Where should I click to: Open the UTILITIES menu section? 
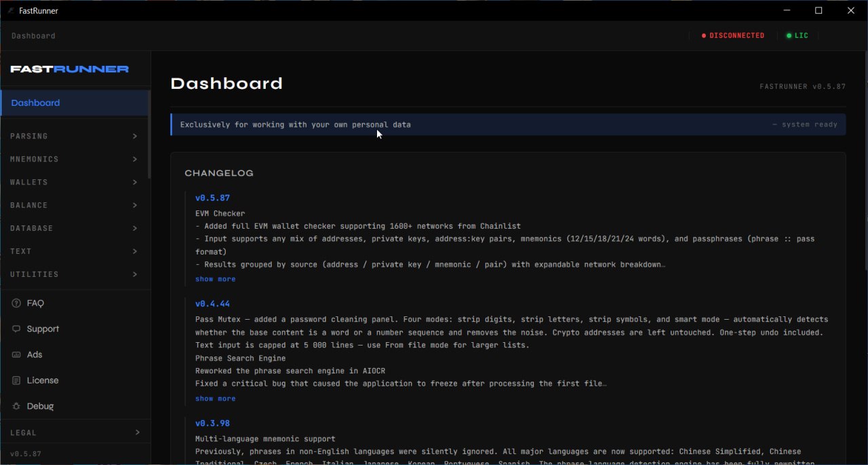click(75, 275)
